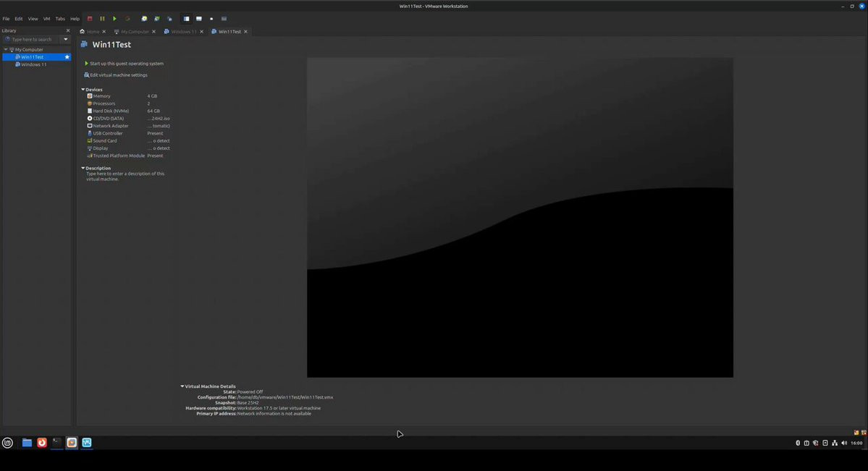Click the 16:00 clock in the taskbar
Screen dimensions: 868x471
[x=857, y=443]
